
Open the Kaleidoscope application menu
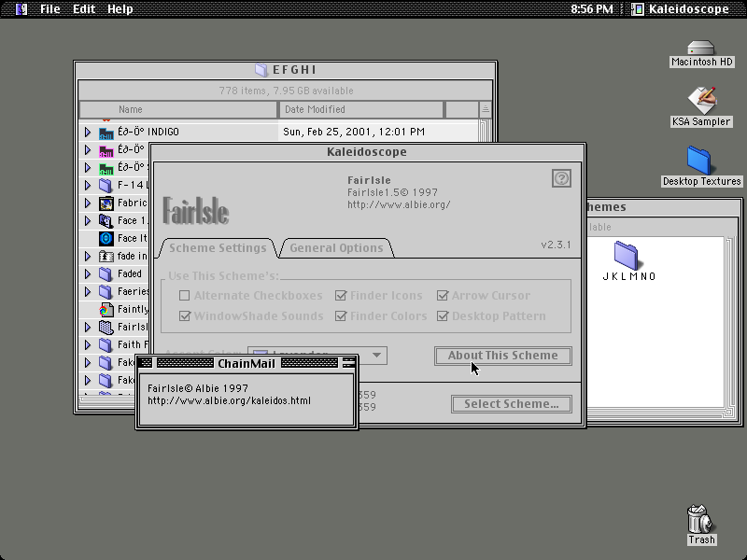point(681,9)
